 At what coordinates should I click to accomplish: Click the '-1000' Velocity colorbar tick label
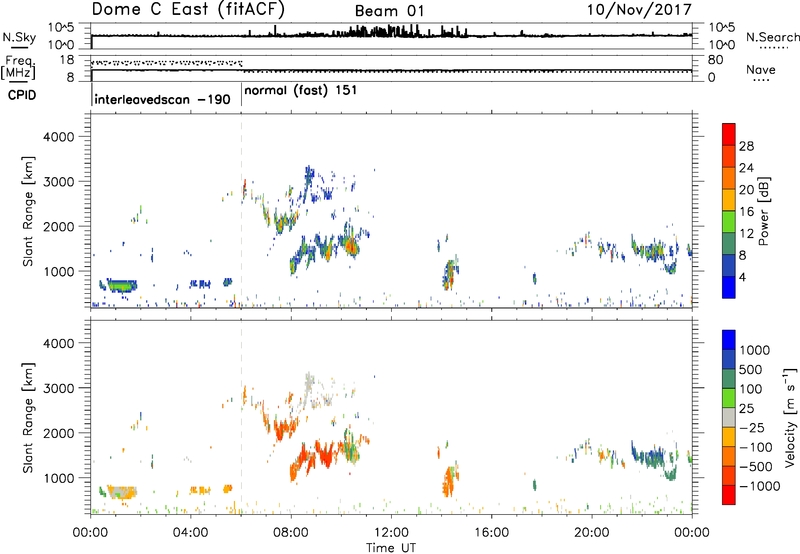click(760, 486)
